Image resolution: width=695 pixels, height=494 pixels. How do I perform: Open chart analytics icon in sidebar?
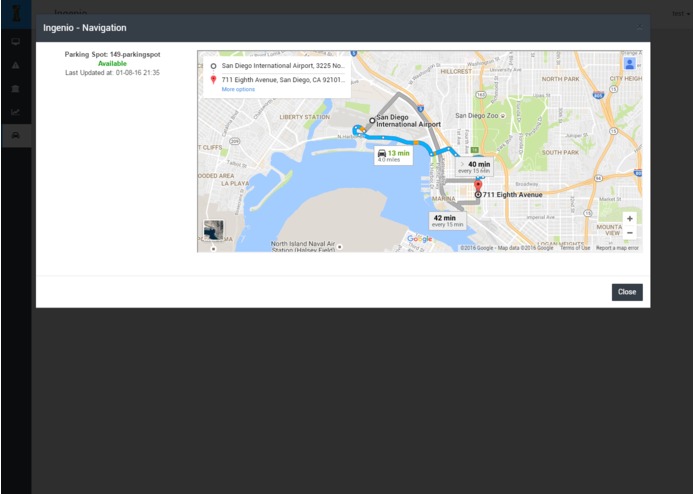click(x=16, y=112)
